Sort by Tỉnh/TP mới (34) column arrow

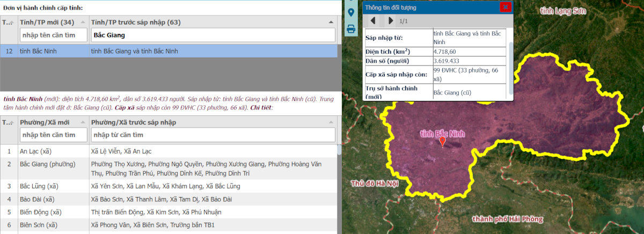[83, 23]
